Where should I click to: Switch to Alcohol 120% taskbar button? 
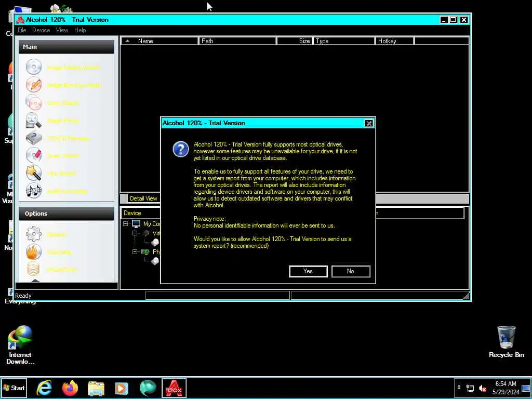[x=174, y=388]
